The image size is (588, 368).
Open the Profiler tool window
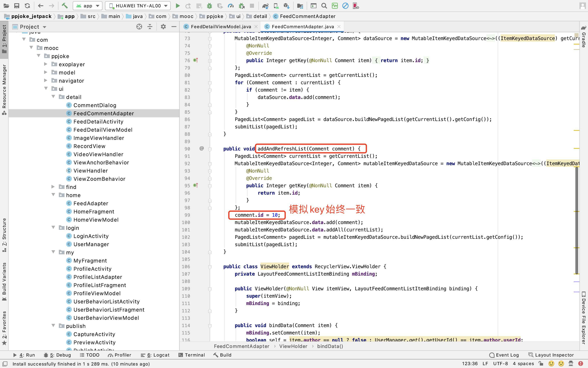(x=120, y=355)
